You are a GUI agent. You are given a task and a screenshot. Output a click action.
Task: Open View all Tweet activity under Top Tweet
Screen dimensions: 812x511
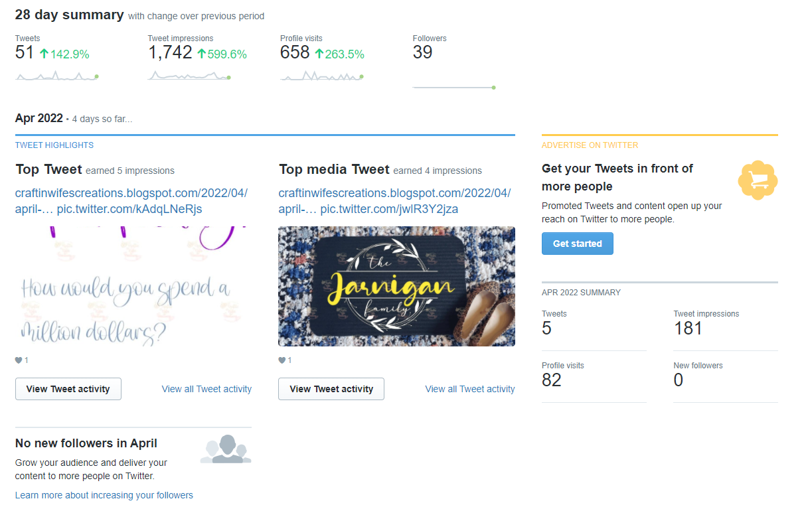(x=206, y=389)
